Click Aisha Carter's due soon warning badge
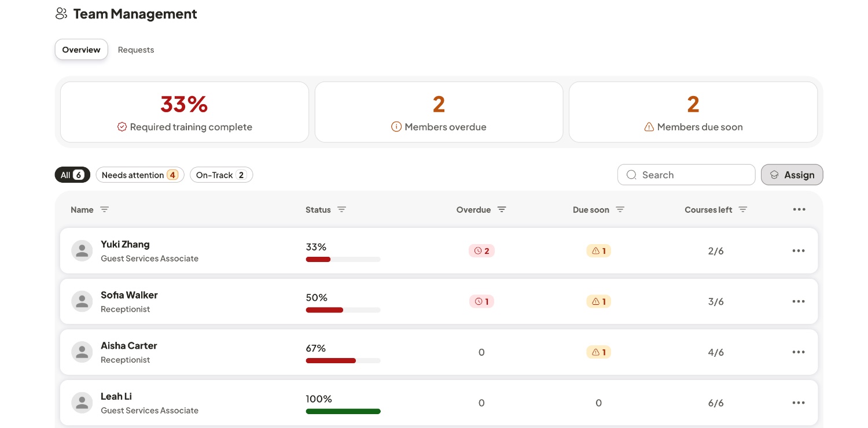Image resolution: width=868 pixels, height=428 pixels. click(x=598, y=352)
